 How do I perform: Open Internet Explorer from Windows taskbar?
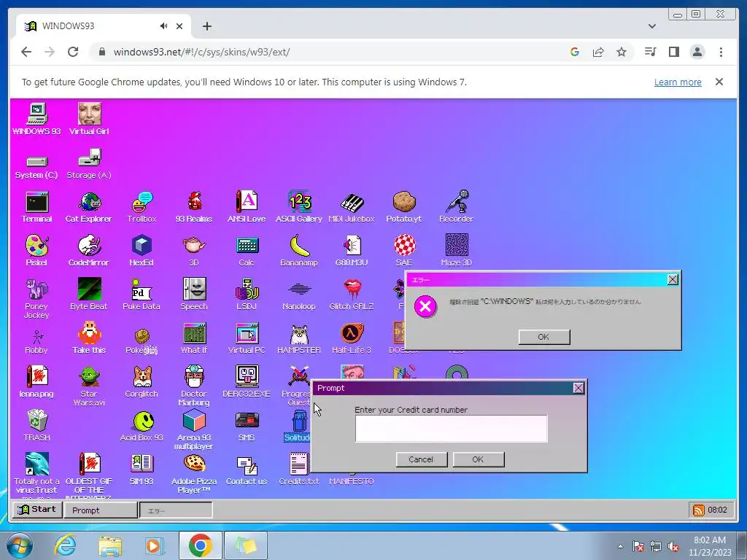64,545
